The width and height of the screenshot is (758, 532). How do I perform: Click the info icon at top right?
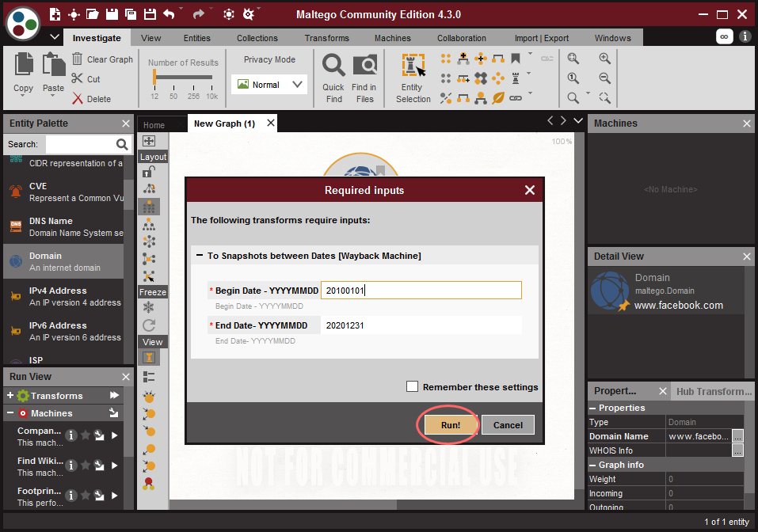tap(745, 36)
